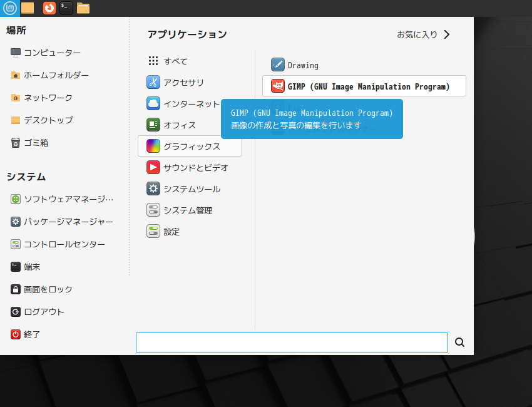The image size is (532, 407).
Task: Open ホームフォルダー from places
Action: point(56,75)
